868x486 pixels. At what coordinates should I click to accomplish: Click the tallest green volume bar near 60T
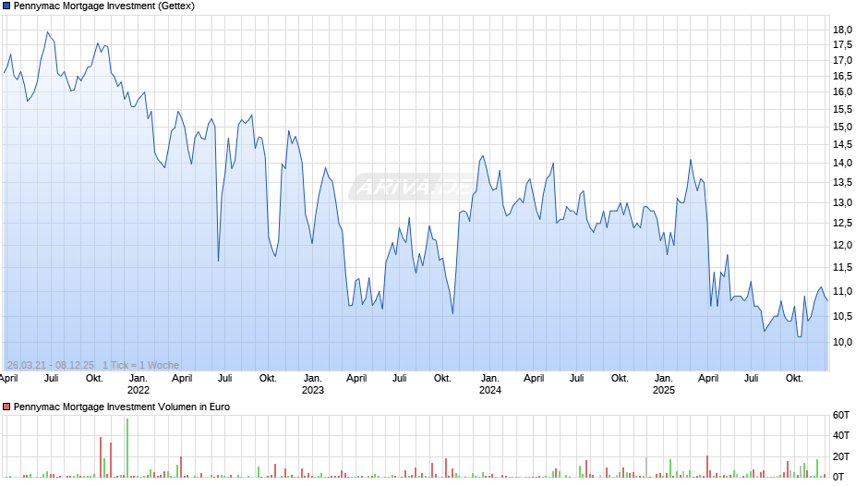click(x=127, y=448)
